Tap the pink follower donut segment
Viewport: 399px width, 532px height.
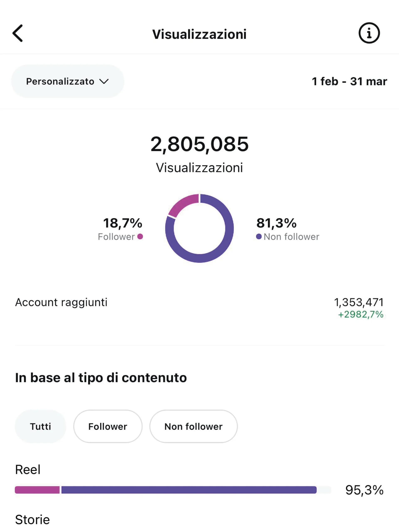click(x=182, y=204)
